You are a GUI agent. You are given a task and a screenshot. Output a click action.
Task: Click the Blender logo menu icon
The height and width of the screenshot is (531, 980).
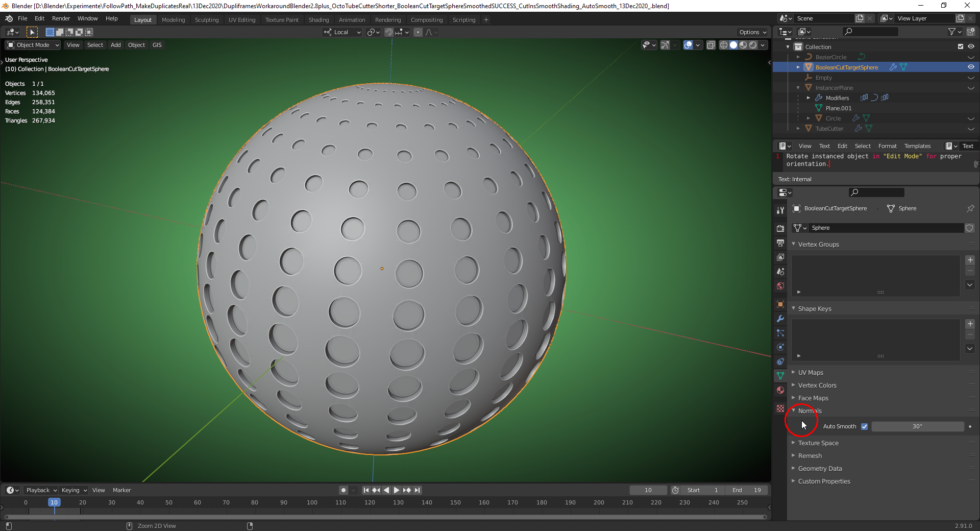point(9,18)
